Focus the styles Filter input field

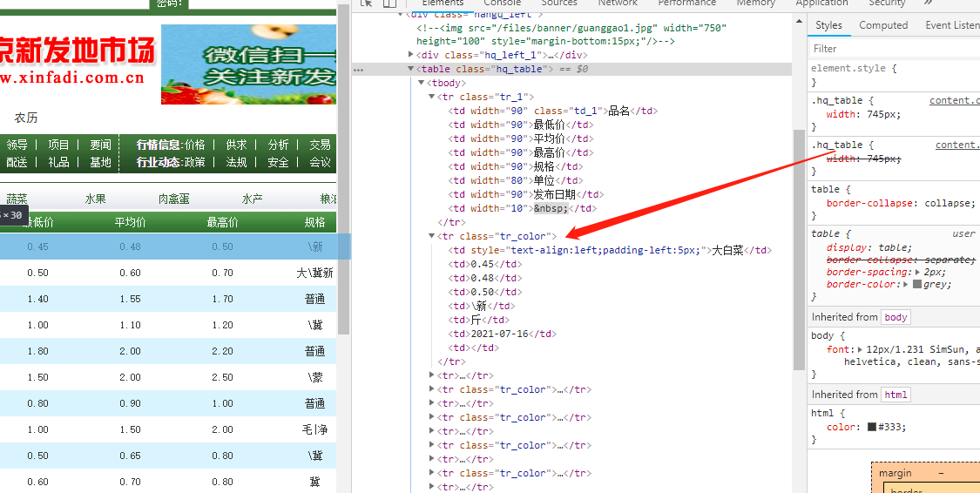click(894, 48)
